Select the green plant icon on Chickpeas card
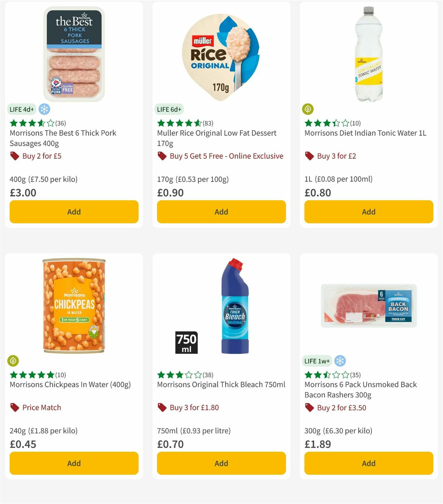443x504 pixels. tap(12, 360)
